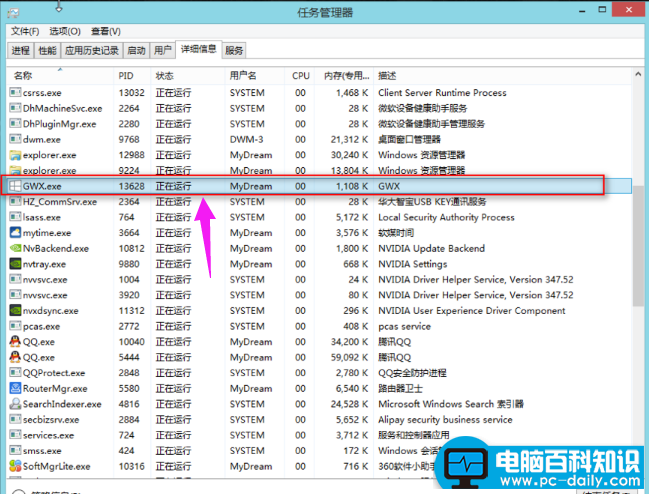The width and height of the screenshot is (649, 494).
Task: Sort by the 状态 column header
Action: click(187, 76)
